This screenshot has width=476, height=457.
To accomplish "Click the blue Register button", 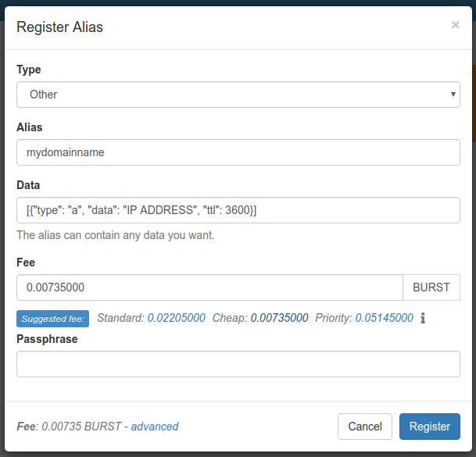I will point(429,427).
